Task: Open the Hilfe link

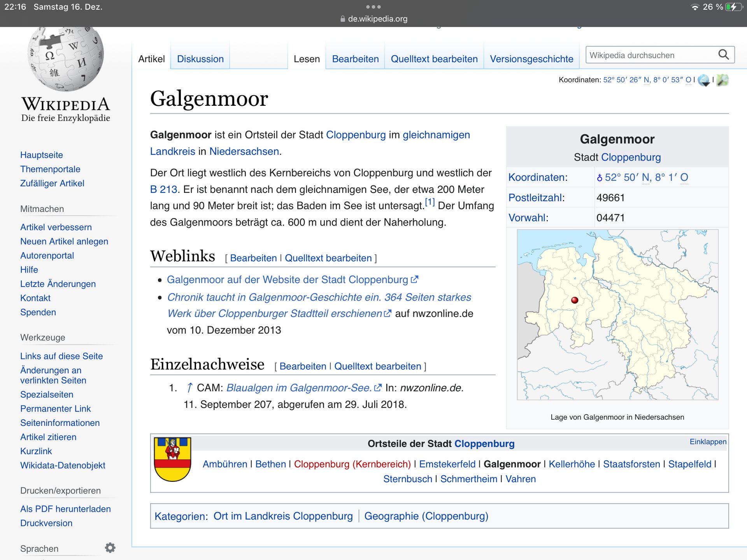Action: click(x=29, y=270)
